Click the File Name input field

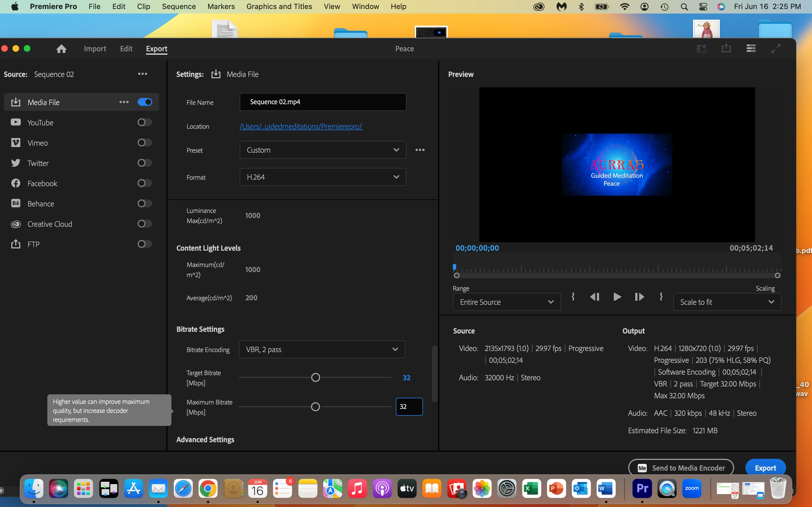point(323,102)
